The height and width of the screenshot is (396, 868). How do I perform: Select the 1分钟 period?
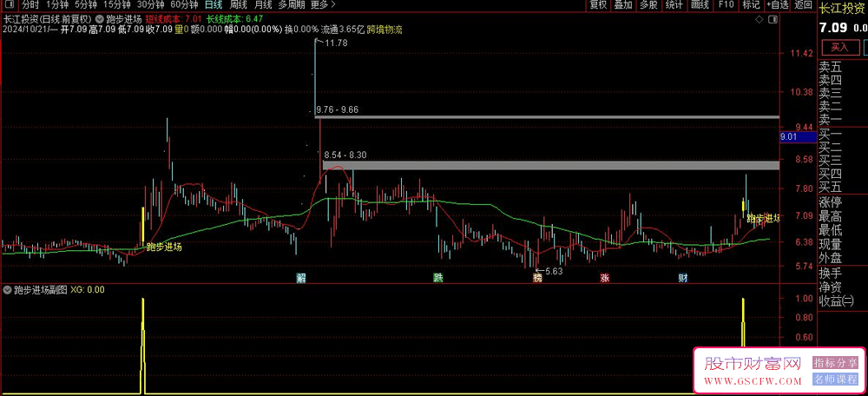point(57,5)
